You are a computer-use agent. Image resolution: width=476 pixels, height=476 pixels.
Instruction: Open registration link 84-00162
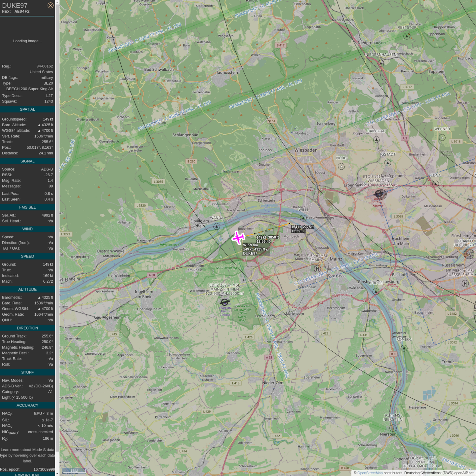[45, 66]
